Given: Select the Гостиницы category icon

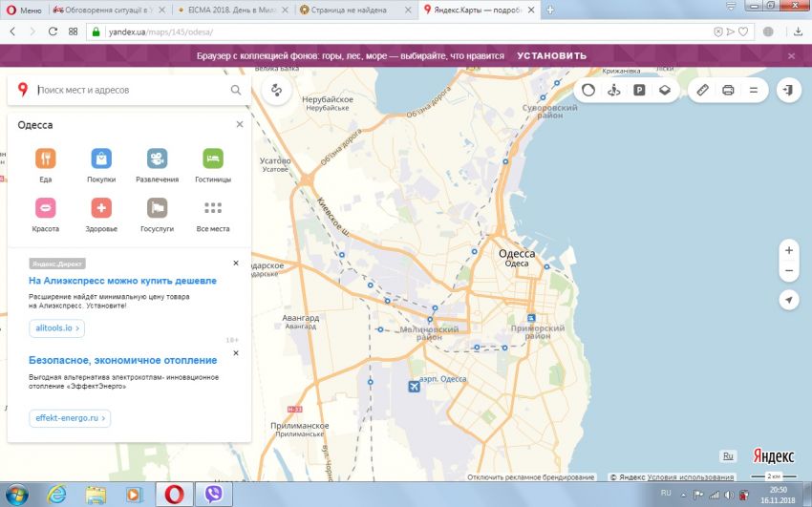Looking at the screenshot, I should [x=213, y=158].
